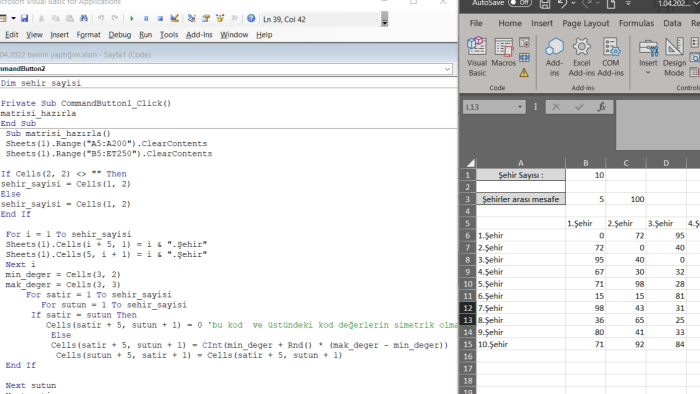
Task: Switch to the Formulas tab
Action: [x=636, y=23]
